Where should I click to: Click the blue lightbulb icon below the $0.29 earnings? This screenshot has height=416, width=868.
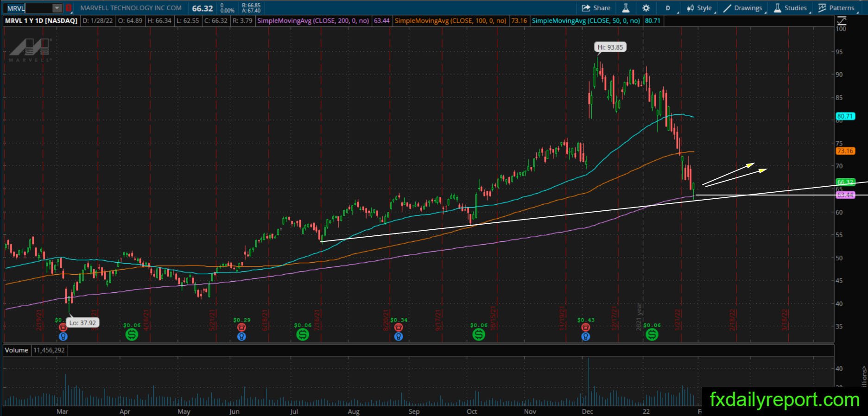(x=241, y=336)
